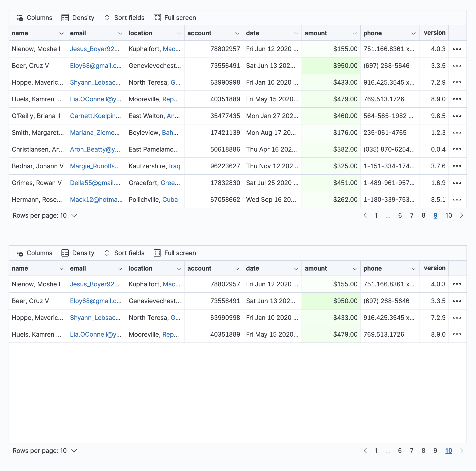Click page 10 in the upper pagination
The height and width of the screenshot is (471, 476).
[x=449, y=215]
